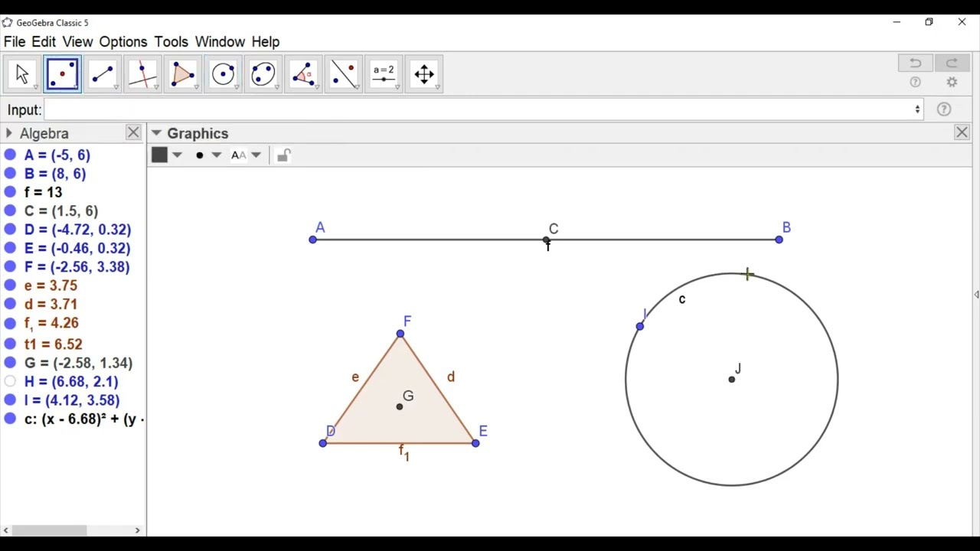
Task: Click point E on the triangle
Action: (x=475, y=443)
